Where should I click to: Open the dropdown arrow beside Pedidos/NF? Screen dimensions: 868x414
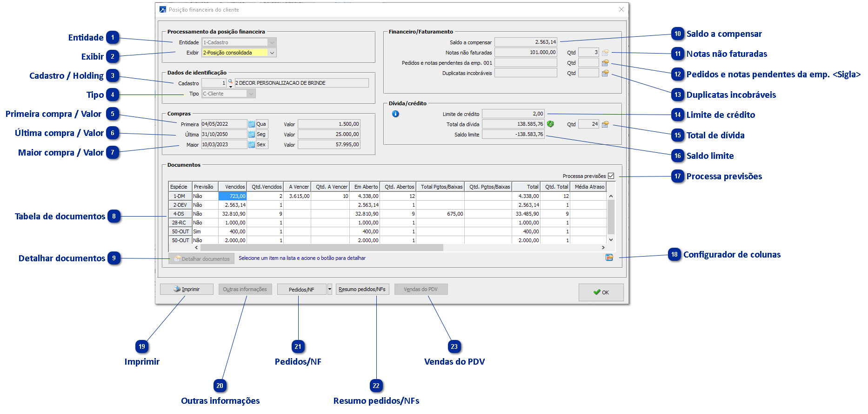[330, 289]
